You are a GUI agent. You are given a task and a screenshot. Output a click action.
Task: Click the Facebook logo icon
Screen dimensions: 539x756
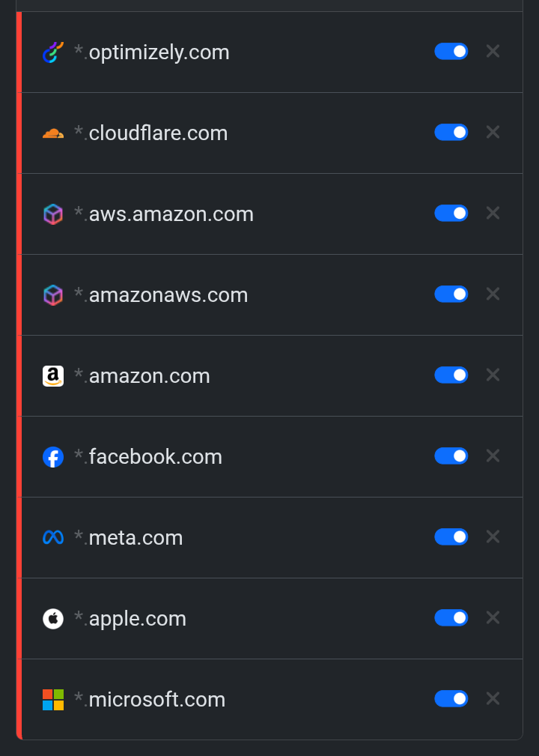53,457
